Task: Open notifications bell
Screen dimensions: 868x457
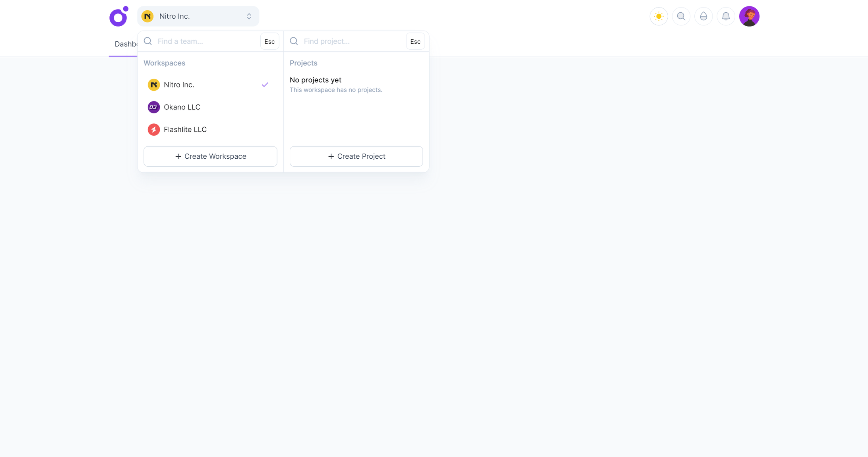Action: [725, 16]
